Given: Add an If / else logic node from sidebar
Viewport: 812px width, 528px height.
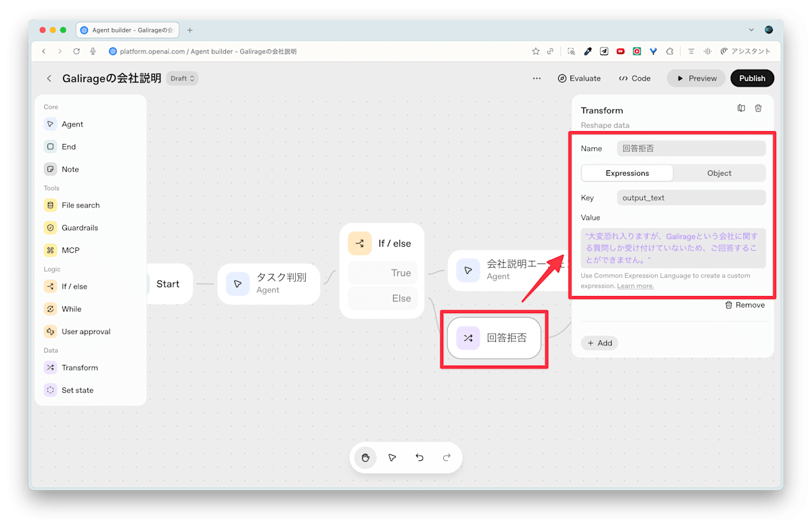Looking at the screenshot, I should [x=66, y=287].
